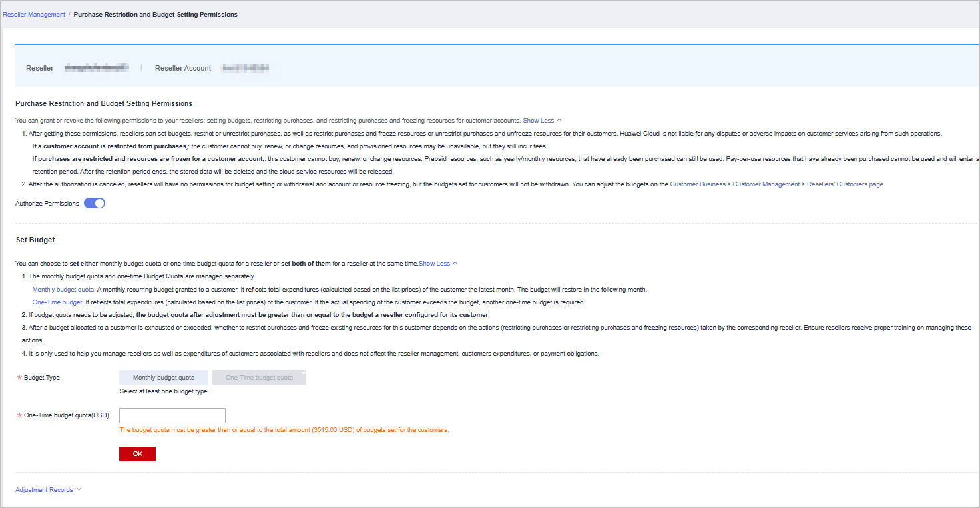Image resolution: width=980 pixels, height=508 pixels.
Task: Select Monthly budget quota budget type option
Action: click(x=164, y=378)
